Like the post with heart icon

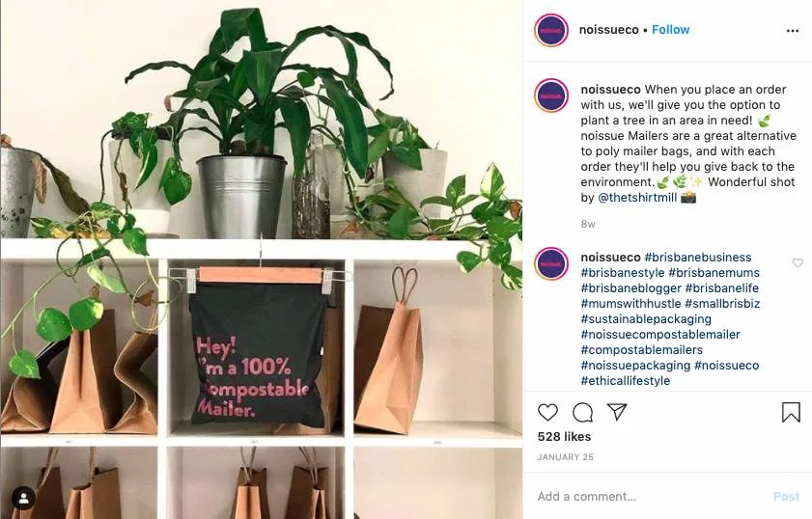point(547,413)
